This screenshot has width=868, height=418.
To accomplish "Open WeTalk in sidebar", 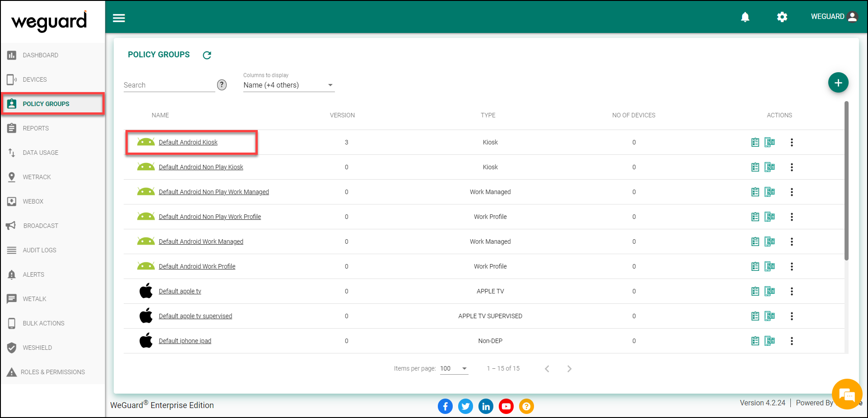I will click(53, 299).
